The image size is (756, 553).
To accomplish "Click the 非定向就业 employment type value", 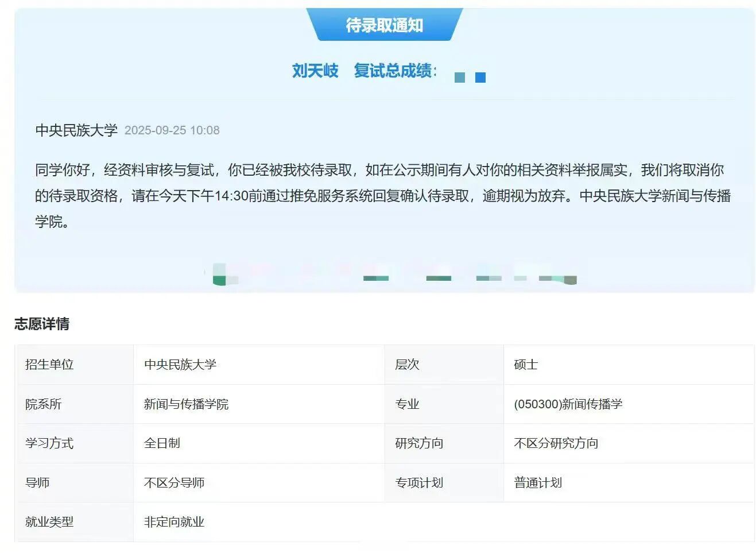I will [x=174, y=522].
